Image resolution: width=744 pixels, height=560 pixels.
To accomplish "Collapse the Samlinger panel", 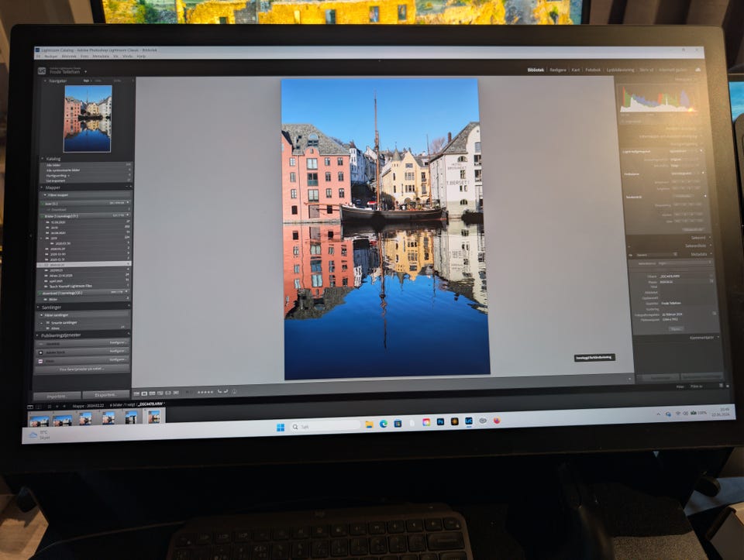I will coord(39,307).
